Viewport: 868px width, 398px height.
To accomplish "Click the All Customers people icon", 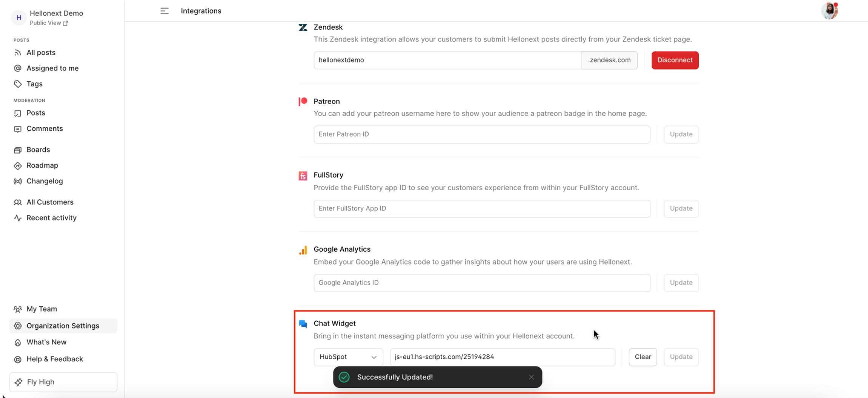I will (x=18, y=202).
